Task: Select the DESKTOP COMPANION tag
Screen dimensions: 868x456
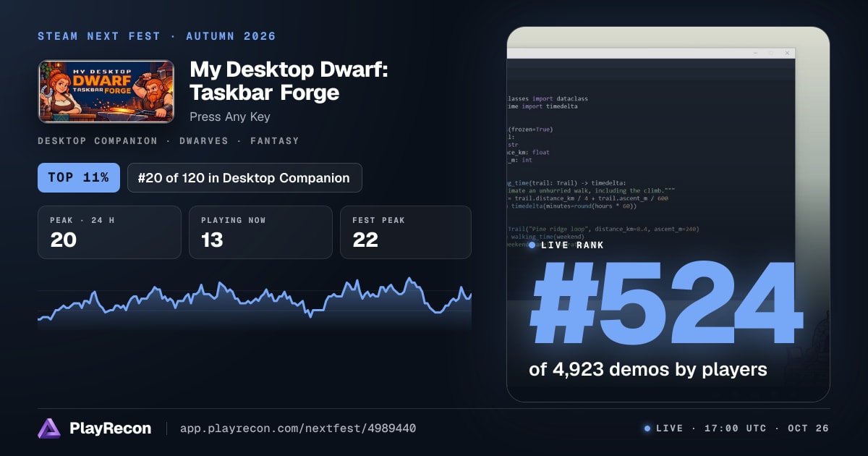Action: pos(98,141)
